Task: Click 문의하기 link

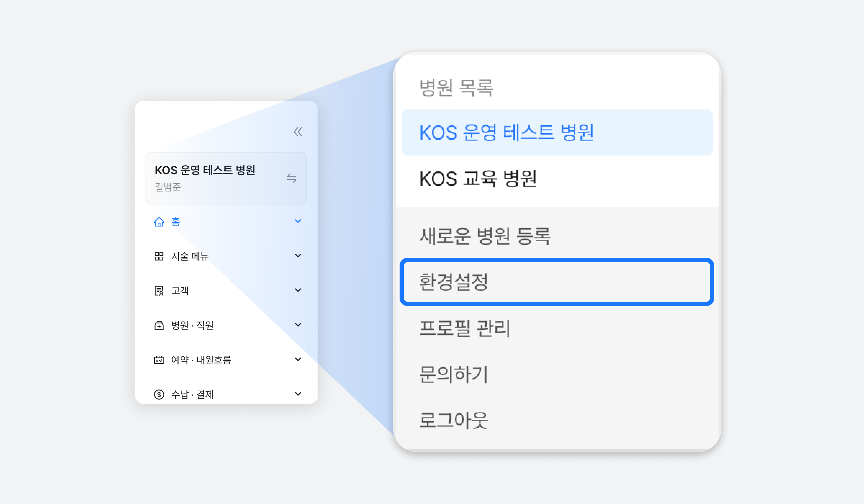Action: pos(557,374)
